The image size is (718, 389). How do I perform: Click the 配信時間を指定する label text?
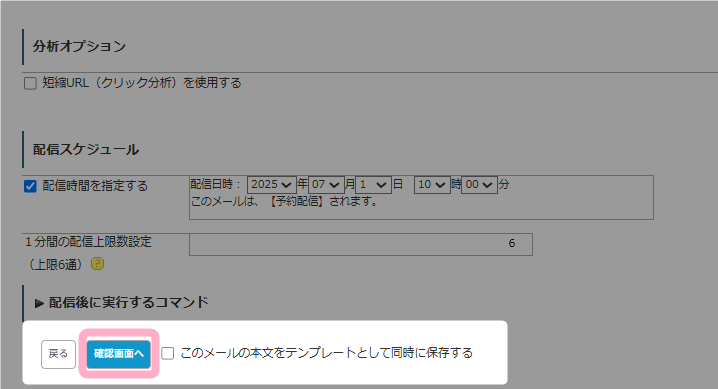pos(95,186)
